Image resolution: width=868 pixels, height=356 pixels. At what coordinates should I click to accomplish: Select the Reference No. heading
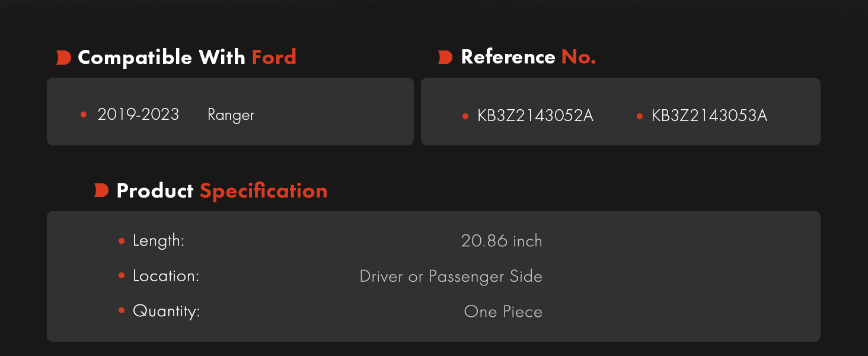tap(528, 57)
